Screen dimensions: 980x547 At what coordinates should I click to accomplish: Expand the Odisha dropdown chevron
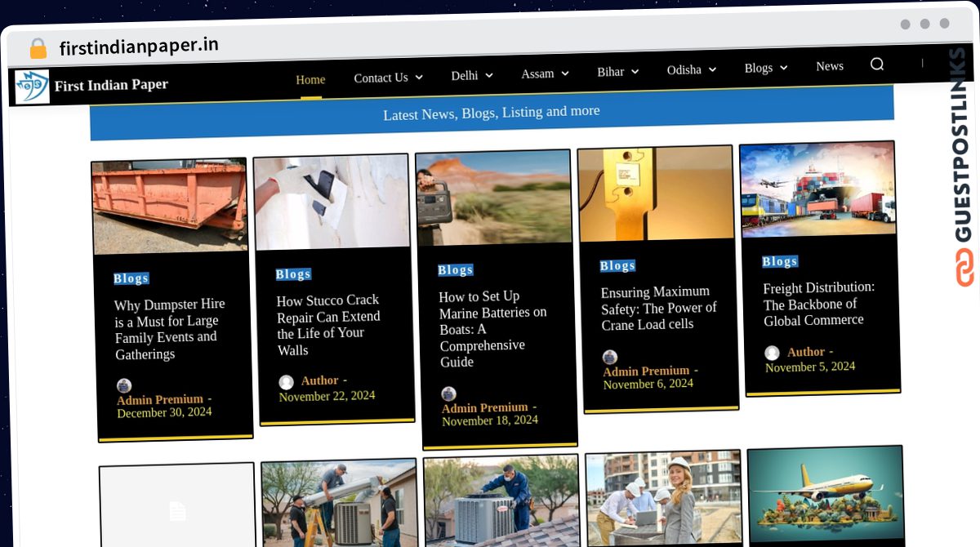(x=712, y=70)
